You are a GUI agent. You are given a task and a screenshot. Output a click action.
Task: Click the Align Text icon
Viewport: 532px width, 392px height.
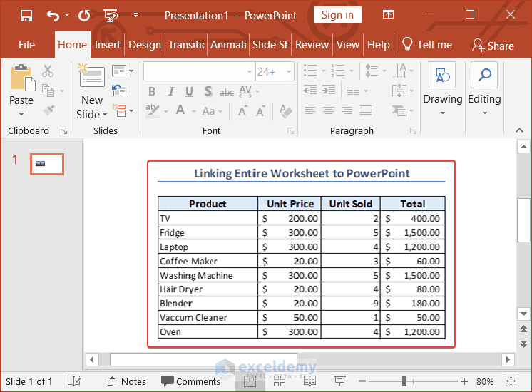(x=399, y=91)
